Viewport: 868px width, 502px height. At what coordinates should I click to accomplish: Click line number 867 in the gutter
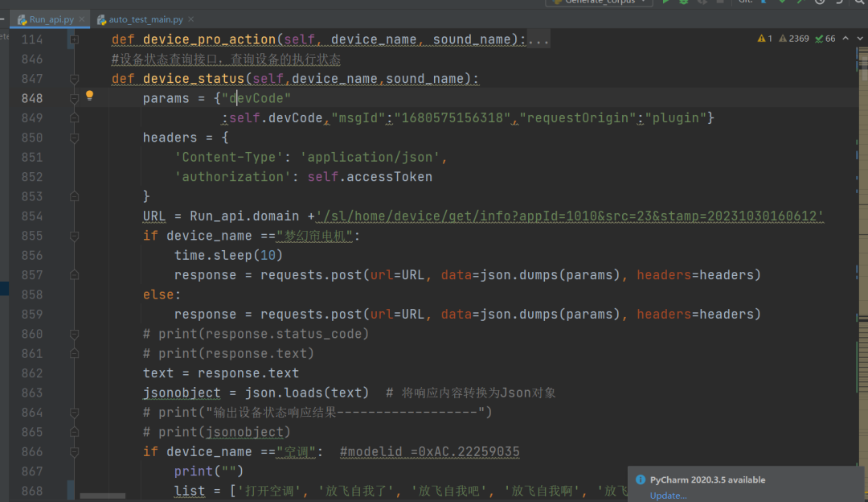click(32, 471)
